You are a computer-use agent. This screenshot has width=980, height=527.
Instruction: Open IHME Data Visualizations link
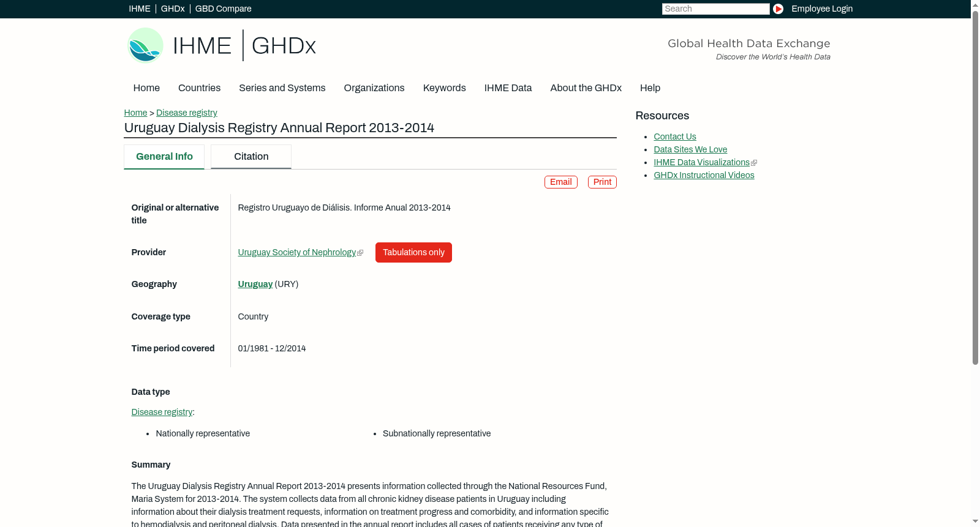point(701,162)
